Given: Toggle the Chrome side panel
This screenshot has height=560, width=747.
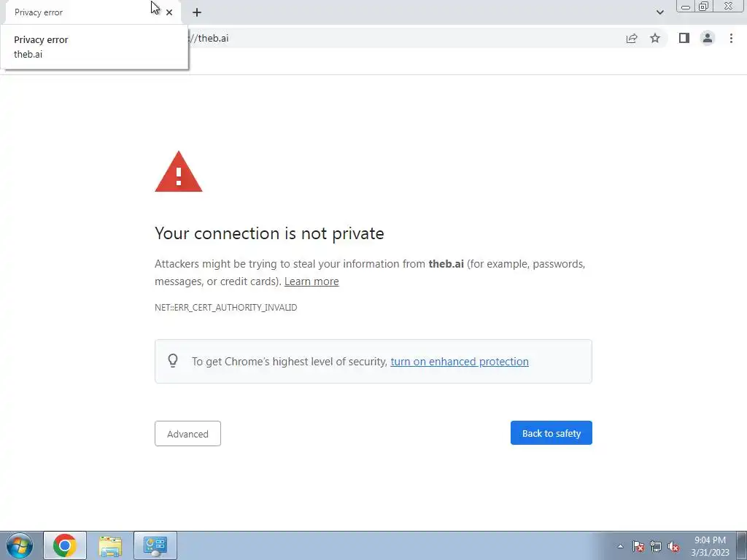Looking at the screenshot, I should pyautogui.click(x=684, y=38).
